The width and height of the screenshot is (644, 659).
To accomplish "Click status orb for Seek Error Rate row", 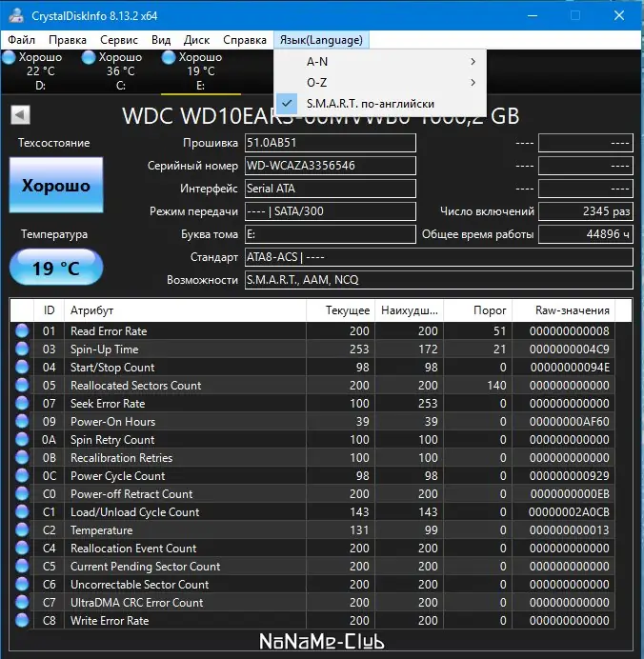I will (22, 404).
